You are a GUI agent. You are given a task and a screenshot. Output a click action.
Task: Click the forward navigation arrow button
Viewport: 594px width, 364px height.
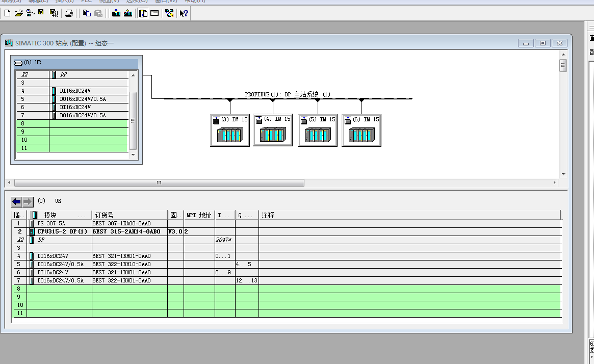tap(28, 202)
